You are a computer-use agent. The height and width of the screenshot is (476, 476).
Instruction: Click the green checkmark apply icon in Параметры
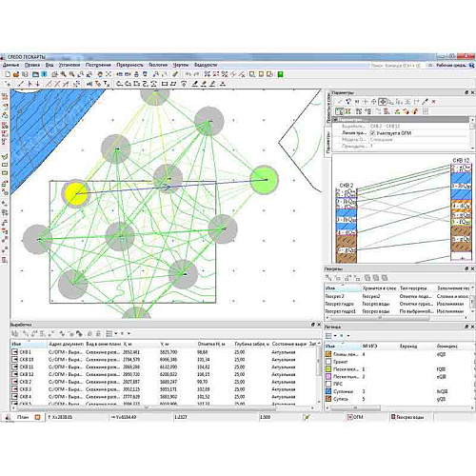coord(340,102)
